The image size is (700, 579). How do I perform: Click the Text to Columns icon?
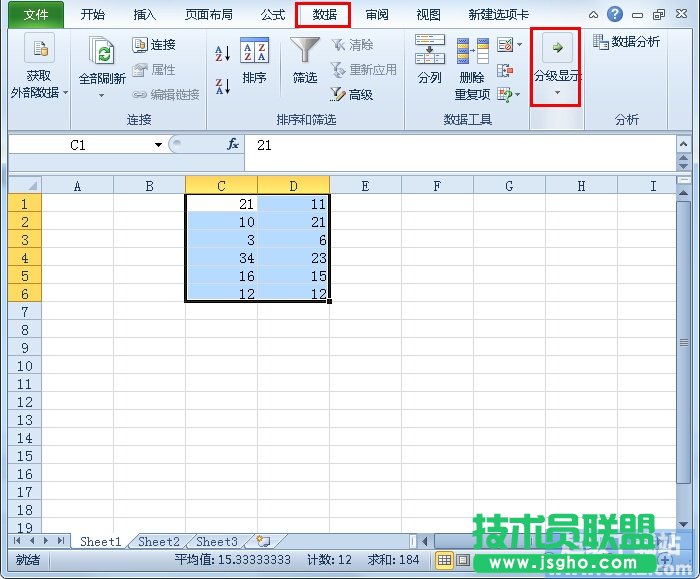click(x=429, y=49)
